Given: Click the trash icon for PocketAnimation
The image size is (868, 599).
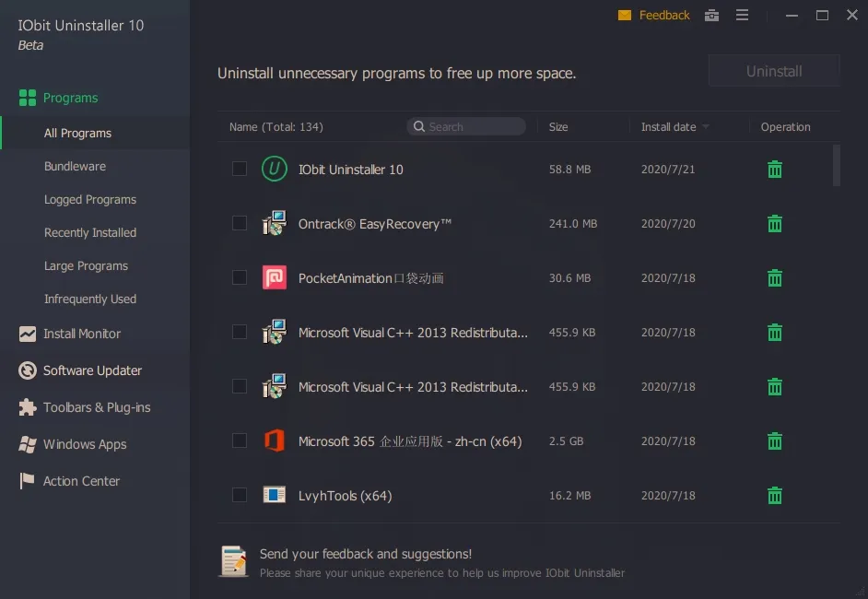Looking at the screenshot, I should pyautogui.click(x=775, y=278).
